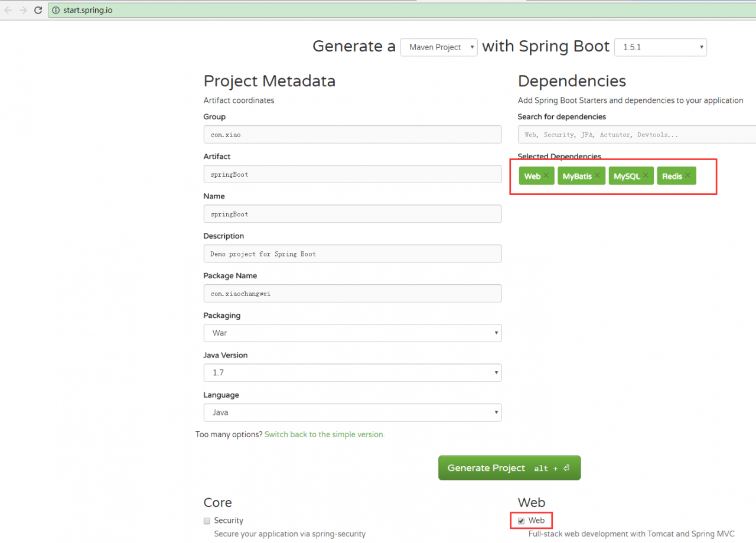This screenshot has width=756, height=543.
Task: Open the Language Java dropdown
Action: tap(353, 412)
